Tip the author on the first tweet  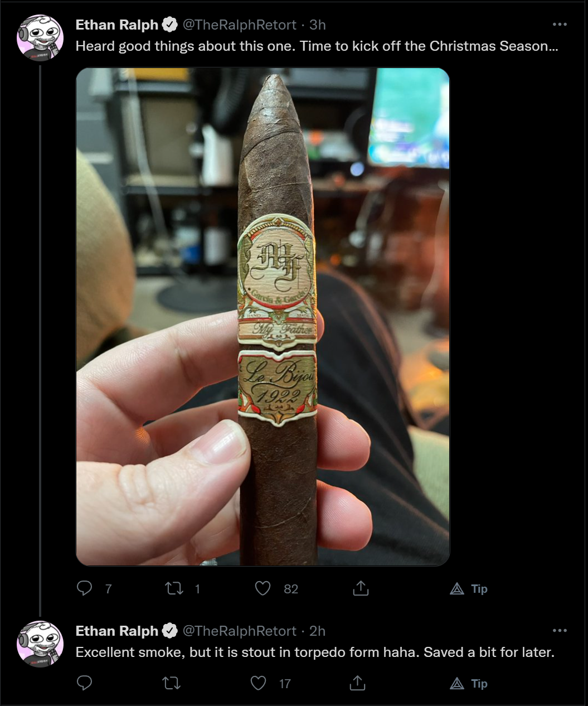click(x=469, y=588)
